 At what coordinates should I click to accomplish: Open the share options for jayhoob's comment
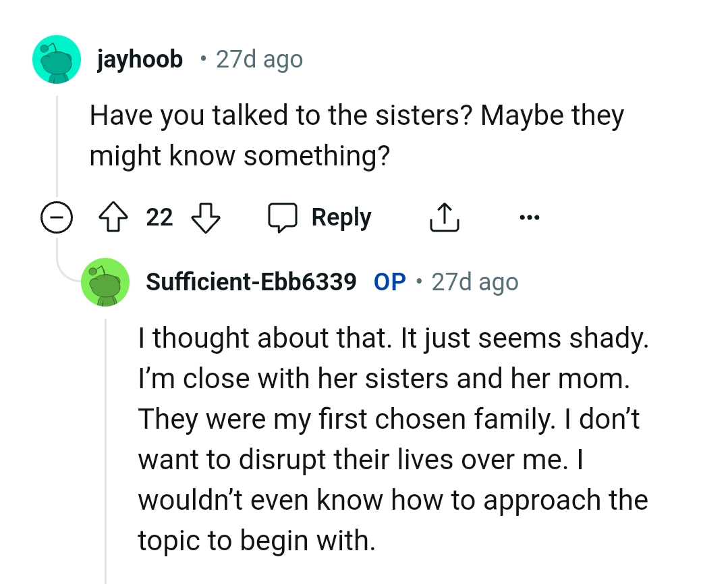[x=444, y=217]
